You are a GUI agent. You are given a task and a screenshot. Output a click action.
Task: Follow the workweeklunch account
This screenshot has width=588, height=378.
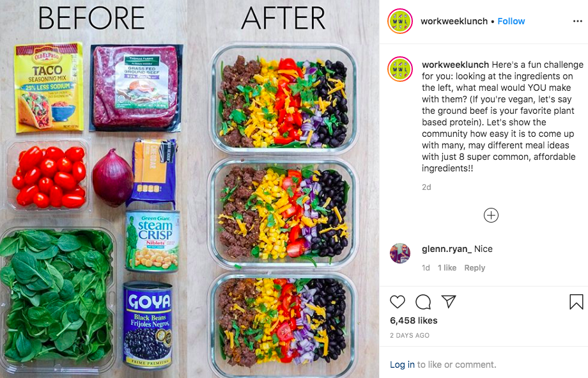click(511, 21)
